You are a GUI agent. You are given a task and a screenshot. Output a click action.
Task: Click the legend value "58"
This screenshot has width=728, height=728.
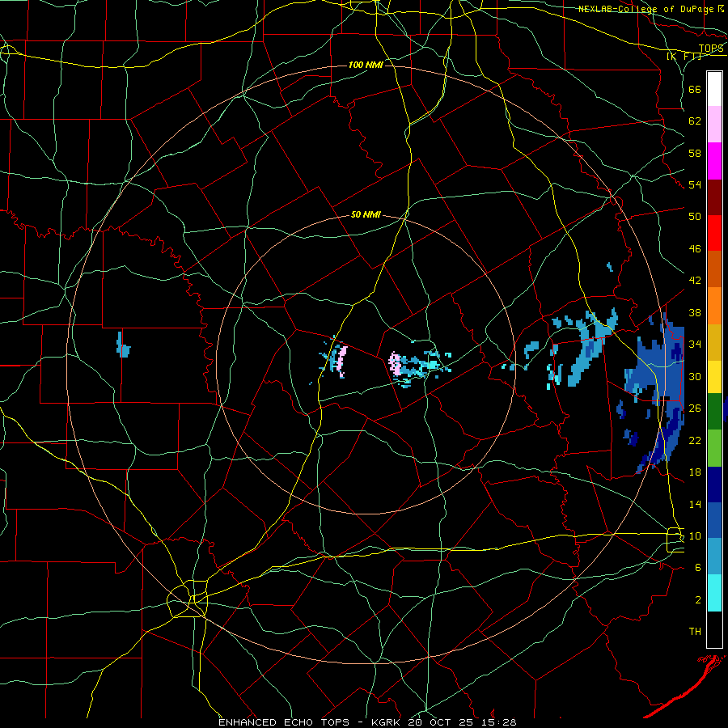point(695,153)
